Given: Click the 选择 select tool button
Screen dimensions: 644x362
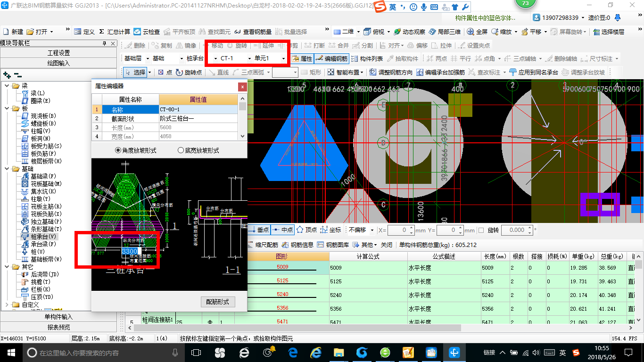Looking at the screenshot, I should point(136,72).
